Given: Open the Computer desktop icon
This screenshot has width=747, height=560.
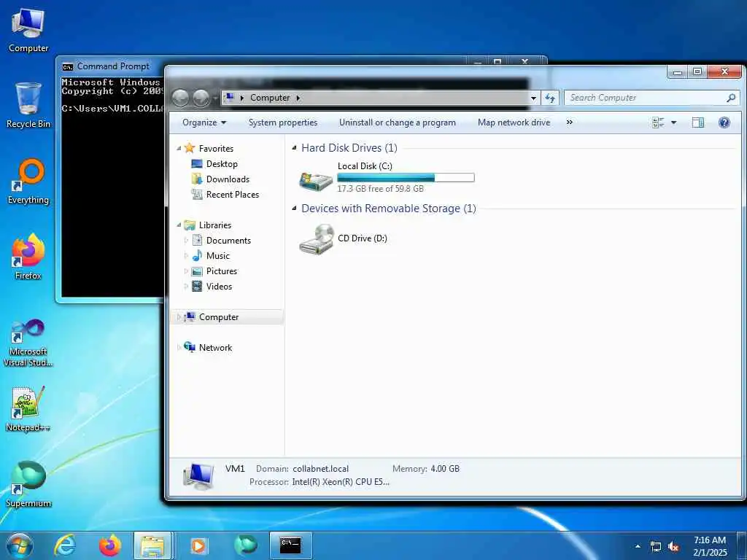Looking at the screenshot, I should [28, 31].
